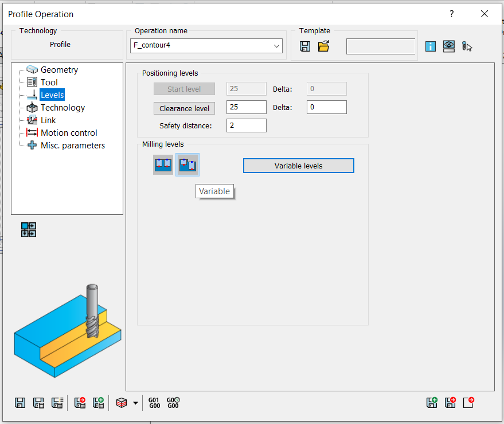The width and height of the screenshot is (504, 424).
Task: Select Technology in the parameter tree
Action: (62, 108)
